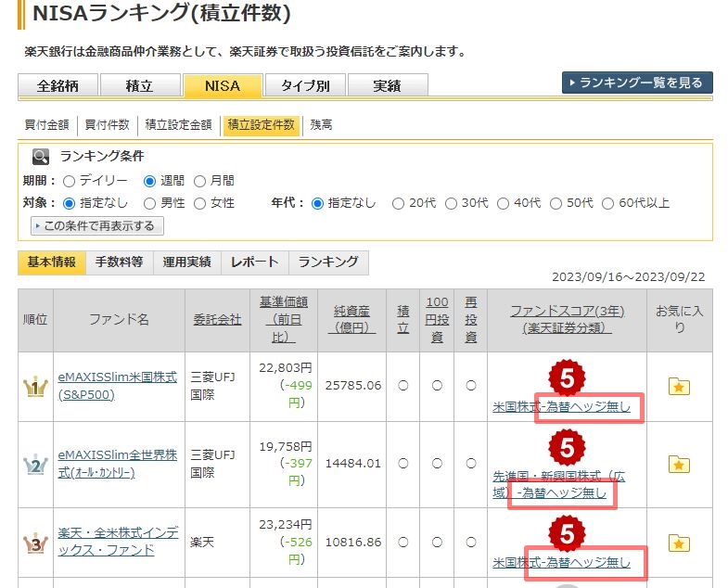The width and height of the screenshot is (728, 588).
Task: Open eMAXISSlim米国株式(S&P500) fund link
Action: pos(117,386)
